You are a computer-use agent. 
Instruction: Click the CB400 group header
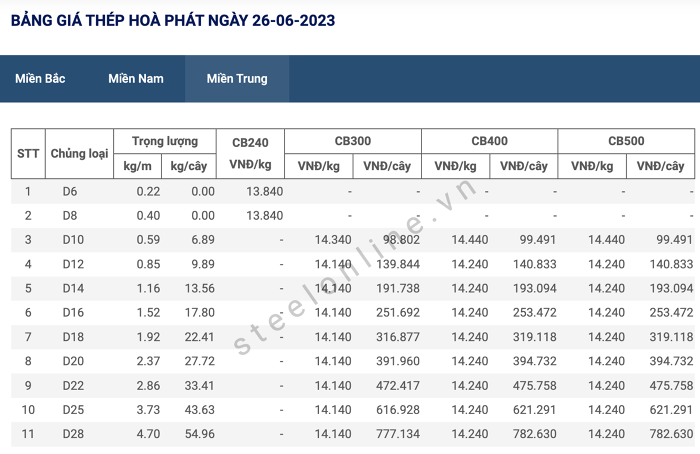pyautogui.click(x=489, y=141)
